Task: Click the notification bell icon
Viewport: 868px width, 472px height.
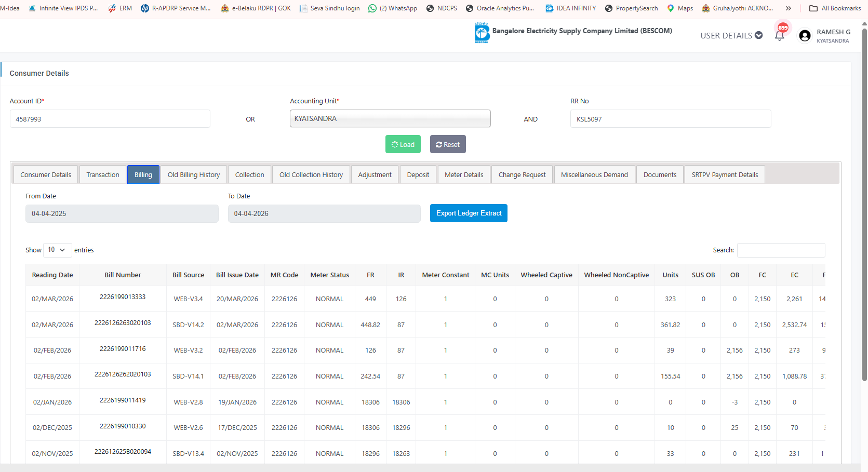Action: click(x=779, y=36)
